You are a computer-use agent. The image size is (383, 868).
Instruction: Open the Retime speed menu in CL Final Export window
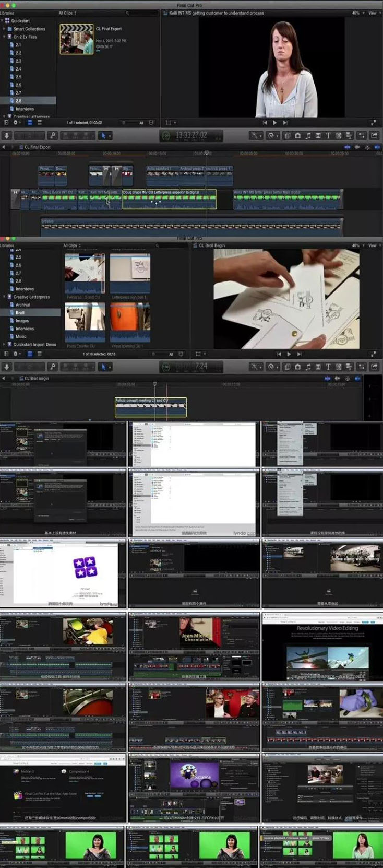click(x=272, y=135)
